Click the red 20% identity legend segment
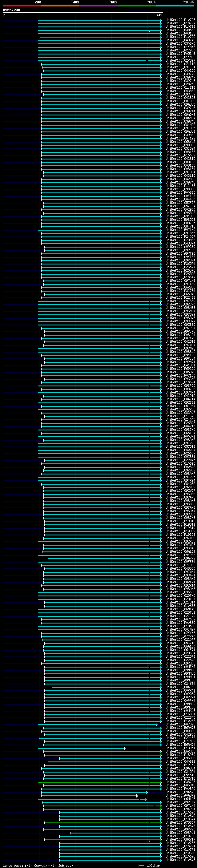The width and height of the screenshot is (197, 868). [22, 6]
